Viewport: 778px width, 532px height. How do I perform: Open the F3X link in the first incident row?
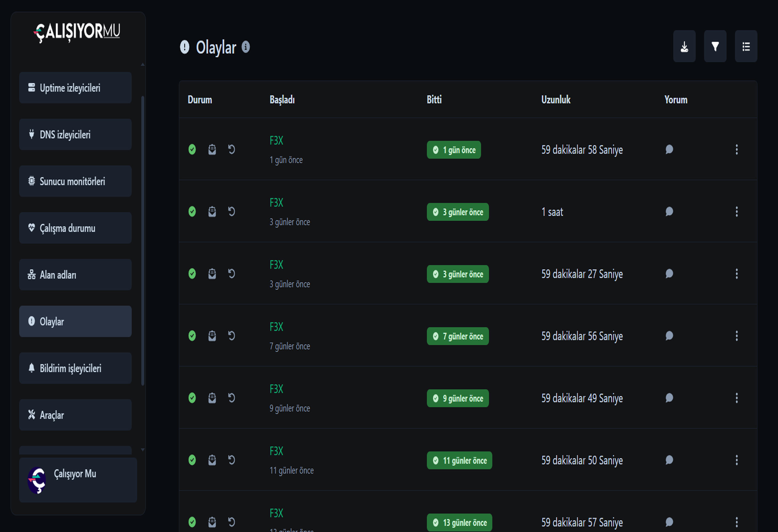tap(277, 141)
